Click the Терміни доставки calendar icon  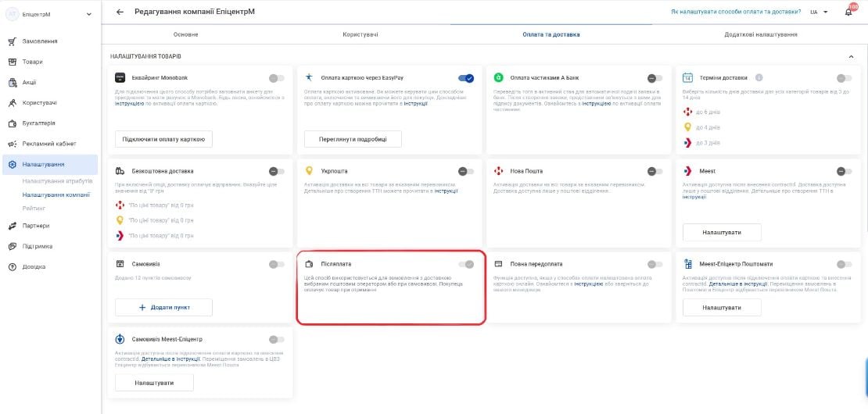688,78
